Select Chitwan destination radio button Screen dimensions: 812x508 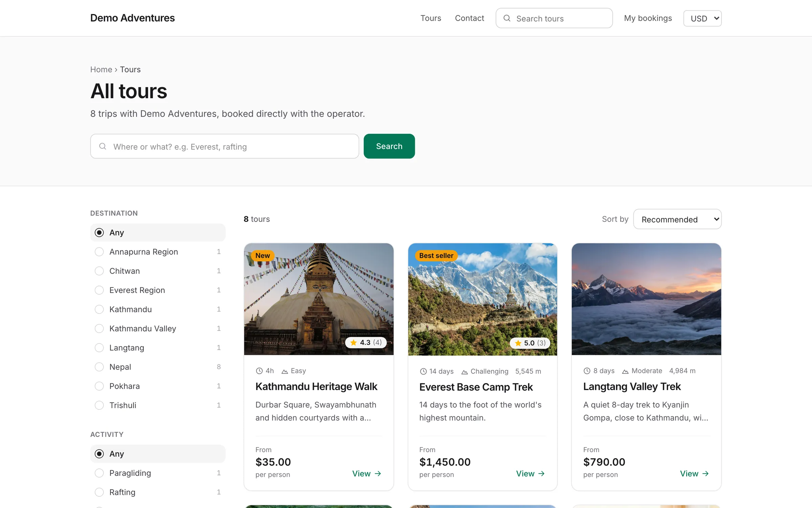(x=99, y=271)
